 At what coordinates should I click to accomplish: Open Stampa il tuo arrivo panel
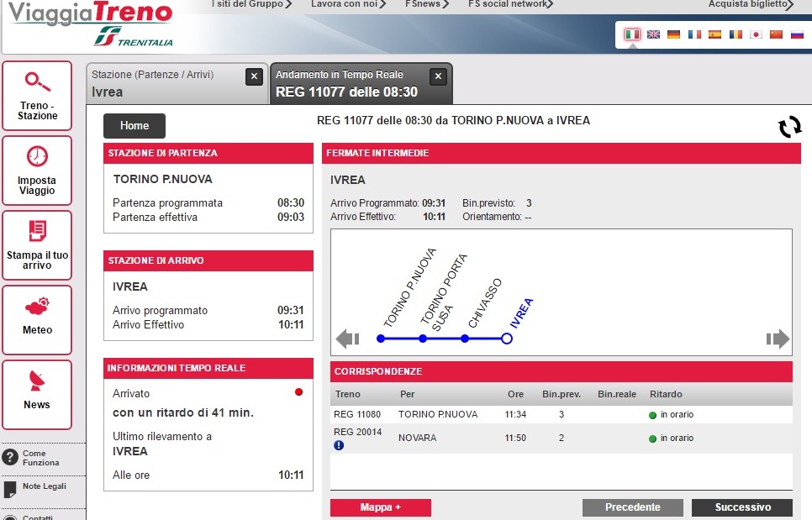coord(37,245)
